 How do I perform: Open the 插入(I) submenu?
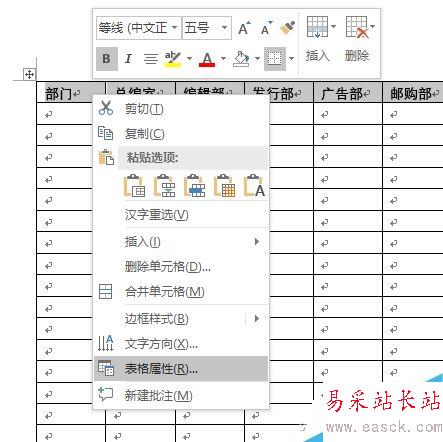181,242
